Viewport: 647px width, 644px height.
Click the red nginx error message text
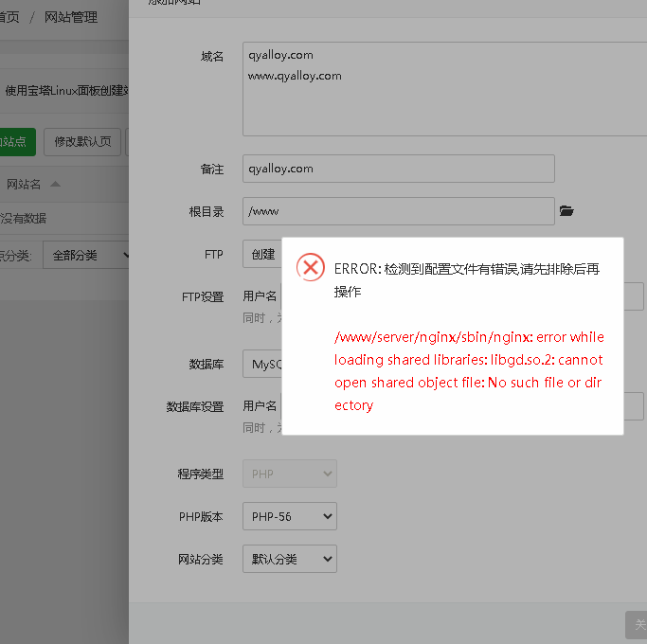tap(469, 371)
